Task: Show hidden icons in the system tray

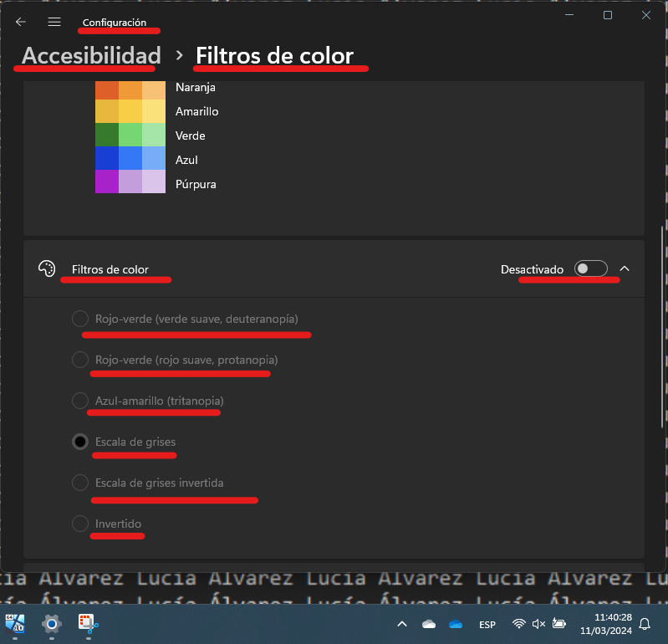Action: pos(402,624)
